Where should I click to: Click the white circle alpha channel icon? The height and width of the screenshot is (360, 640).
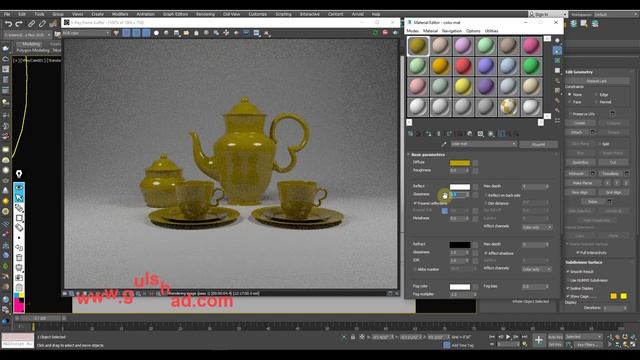[156, 33]
